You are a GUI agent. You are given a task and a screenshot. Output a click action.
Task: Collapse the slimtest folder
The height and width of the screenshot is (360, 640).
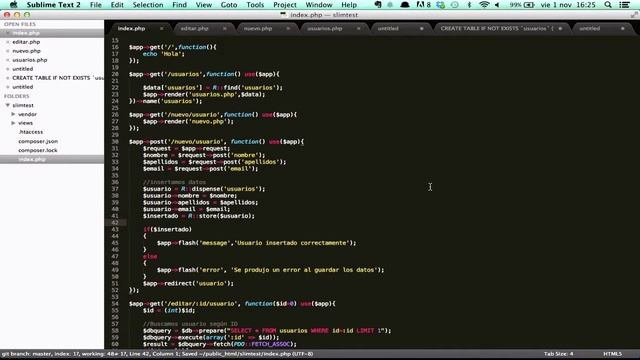(x=7, y=105)
